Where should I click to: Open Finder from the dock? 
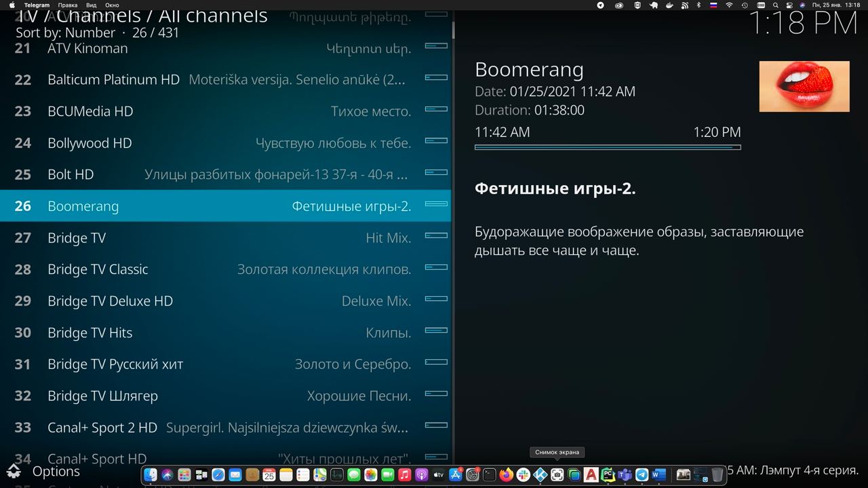pyautogui.click(x=151, y=475)
